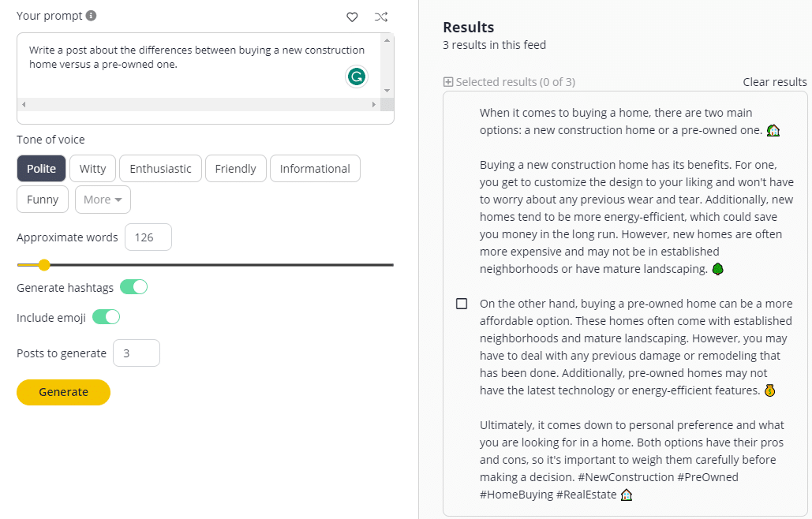Switch to the Witty tone
The image size is (812, 519).
92,168
